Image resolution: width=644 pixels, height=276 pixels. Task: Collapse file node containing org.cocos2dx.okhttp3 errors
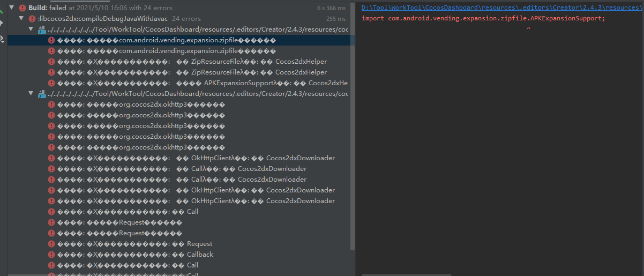[31, 94]
